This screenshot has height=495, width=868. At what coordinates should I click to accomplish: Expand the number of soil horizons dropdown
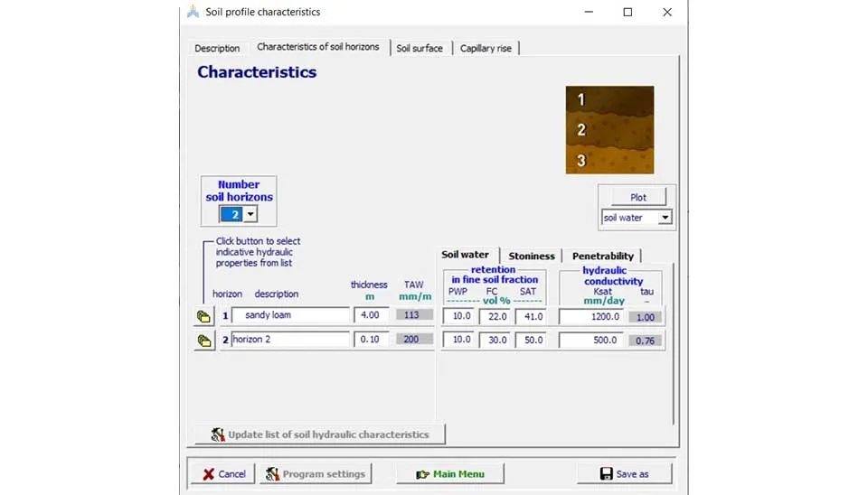tap(250, 214)
